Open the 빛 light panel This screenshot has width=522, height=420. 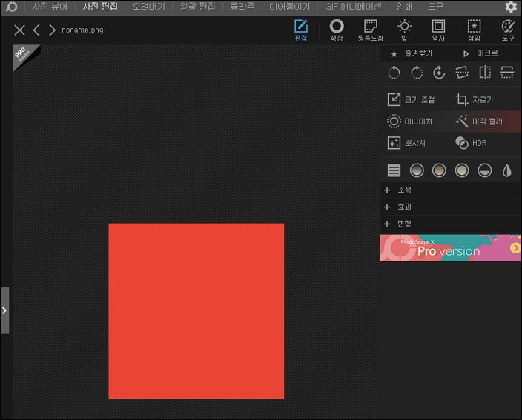404,30
